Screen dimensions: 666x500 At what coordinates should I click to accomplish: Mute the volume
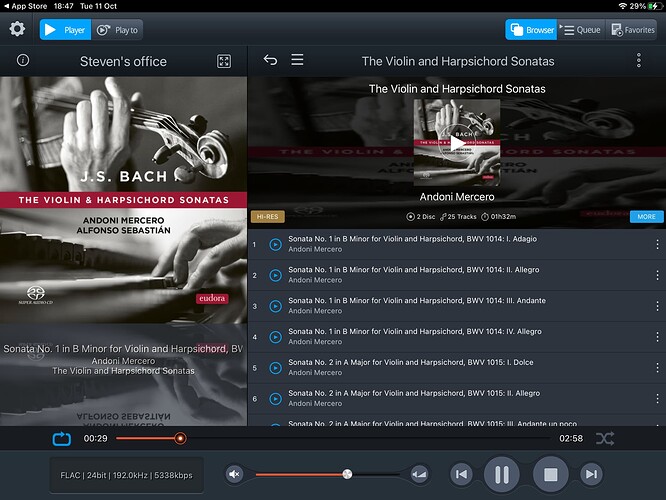(234, 474)
